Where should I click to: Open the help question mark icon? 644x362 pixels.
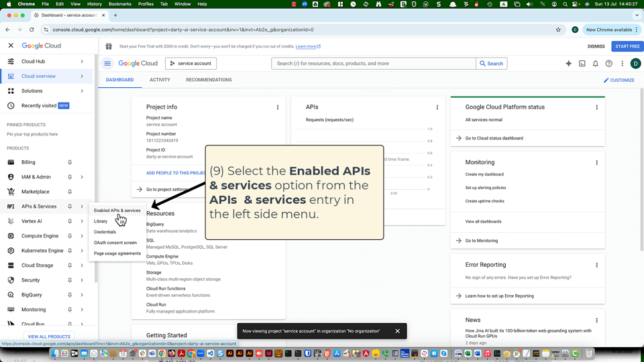point(609,64)
